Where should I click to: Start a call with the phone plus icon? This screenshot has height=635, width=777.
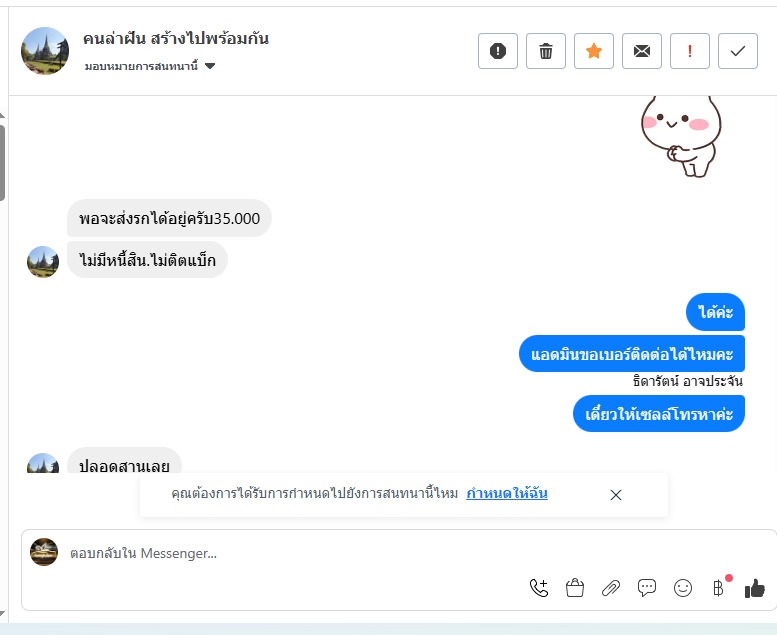coord(539,588)
